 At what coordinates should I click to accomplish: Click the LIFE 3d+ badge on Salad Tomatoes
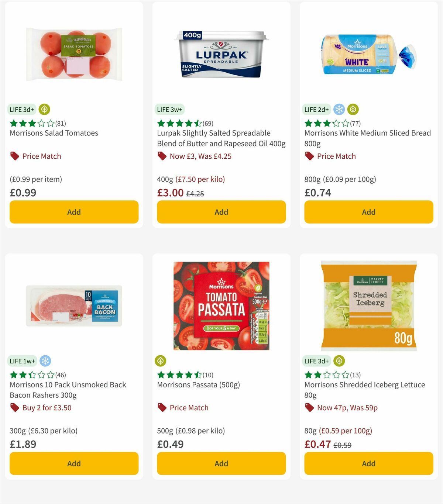[21, 109]
